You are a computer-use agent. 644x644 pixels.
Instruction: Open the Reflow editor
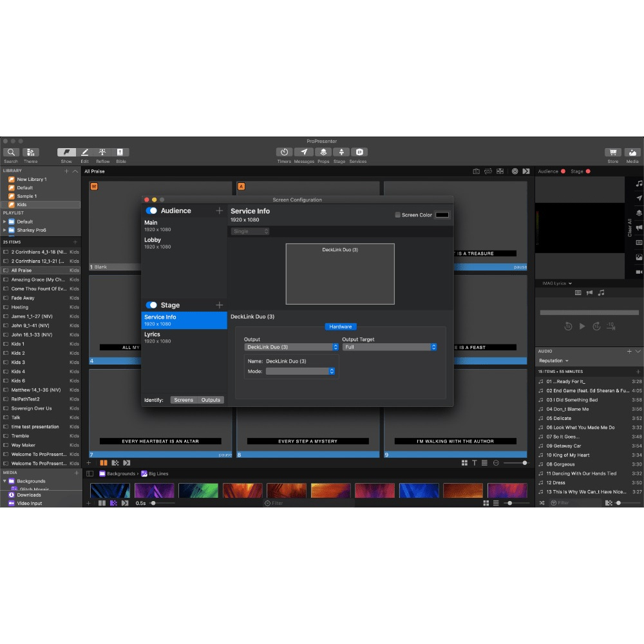coord(102,153)
